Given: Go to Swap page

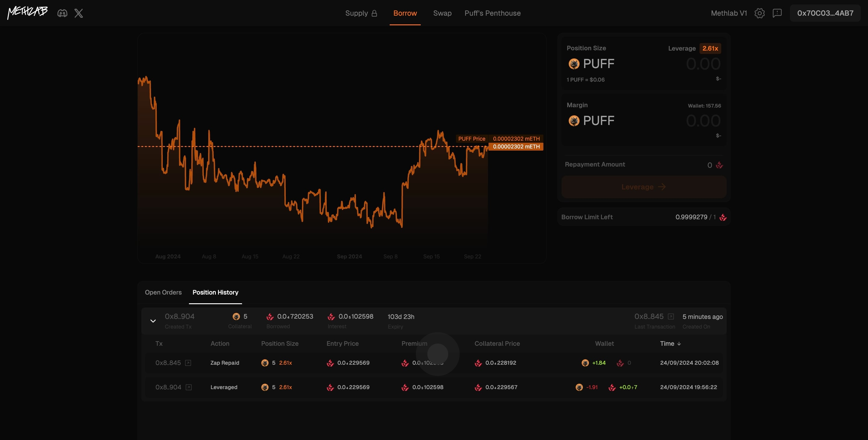Looking at the screenshot, I should click(x=442, y=13).
